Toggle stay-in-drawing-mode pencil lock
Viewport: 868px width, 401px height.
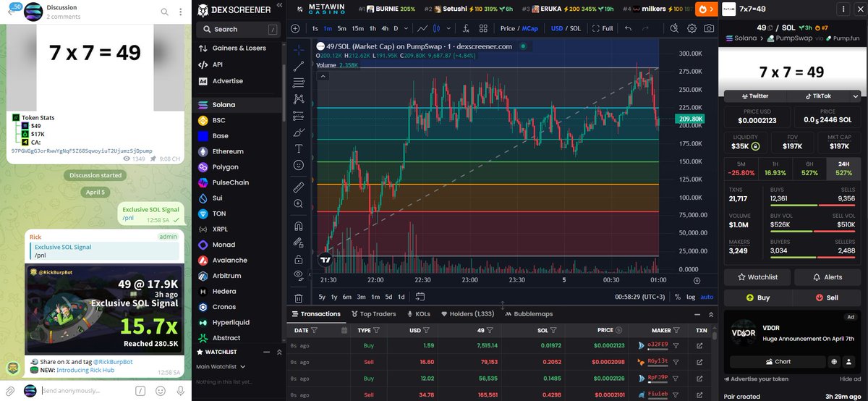pos(299,242)
